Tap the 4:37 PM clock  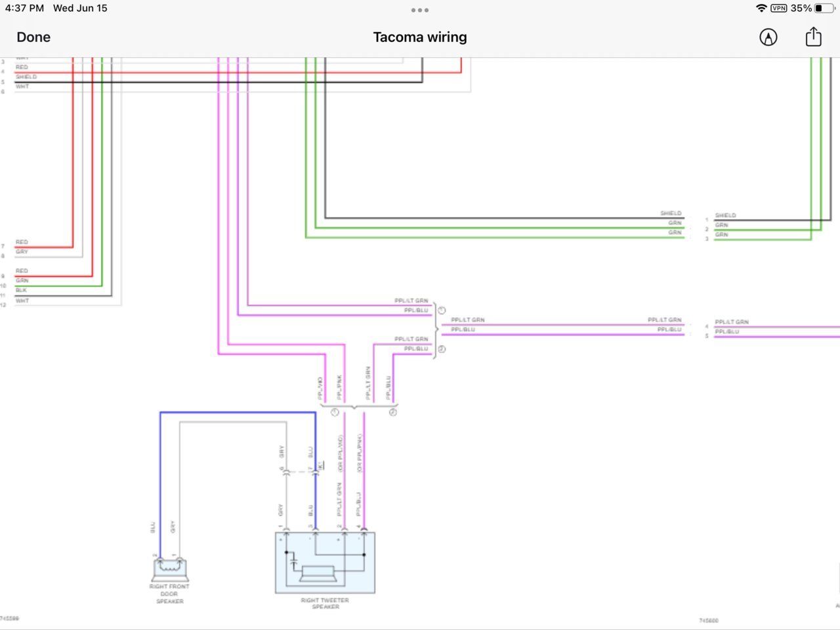pos(24,8)
